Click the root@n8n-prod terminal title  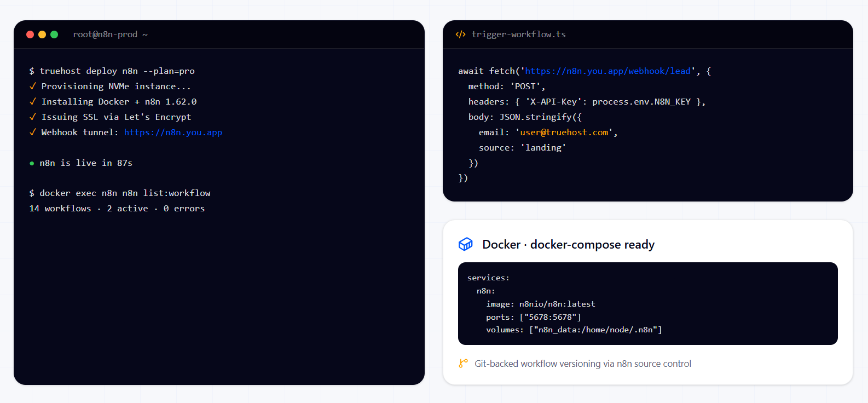click(x=111, y=34)
